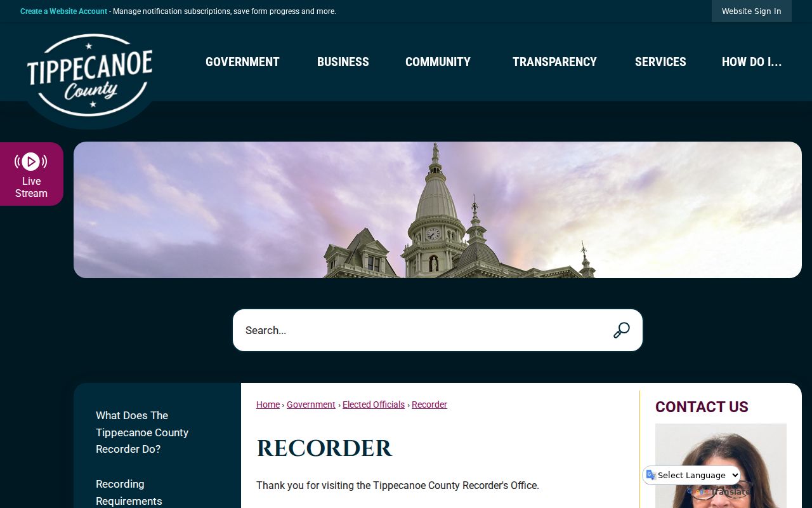
Task: Open the Services menu
Action: [x=660, y=62]
